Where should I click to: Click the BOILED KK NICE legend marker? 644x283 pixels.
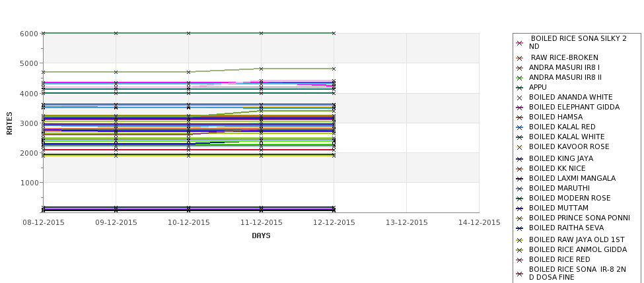(520, 169)
